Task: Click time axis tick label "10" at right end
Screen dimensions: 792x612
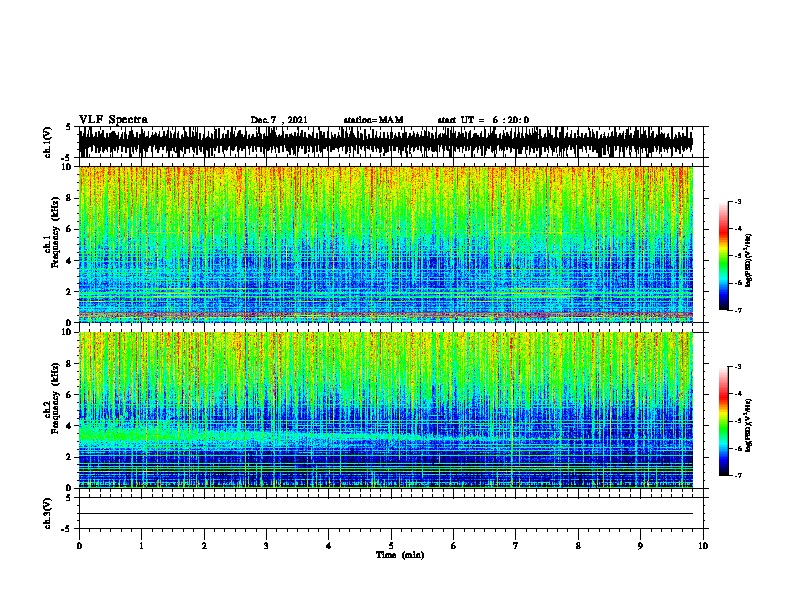Action: (x=703, y=546)
